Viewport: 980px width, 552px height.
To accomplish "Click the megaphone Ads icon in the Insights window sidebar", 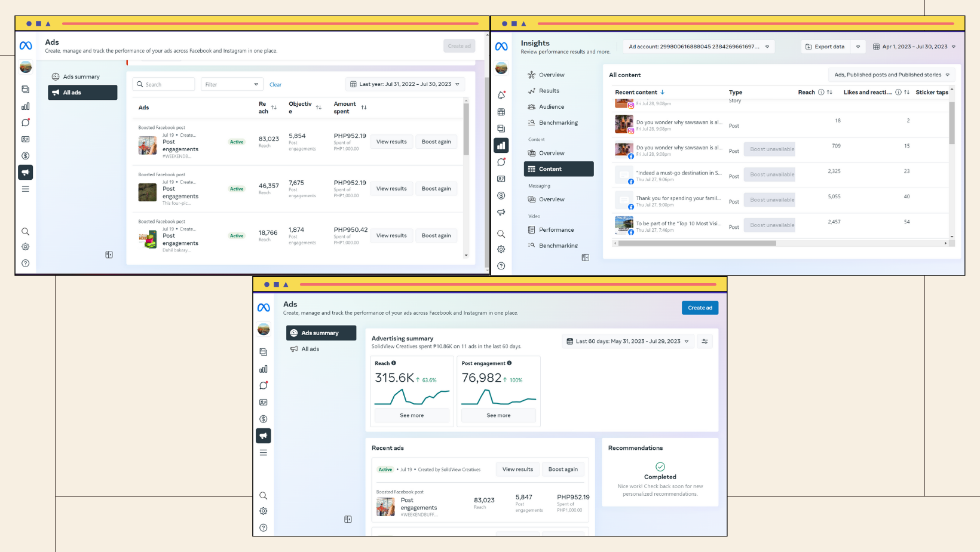I will coord(501,212).
